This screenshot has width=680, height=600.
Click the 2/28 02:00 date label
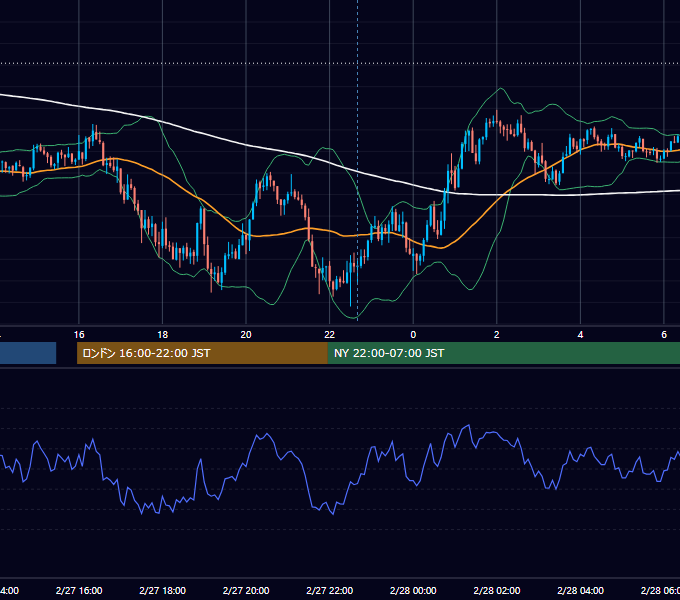pos(497,590)
